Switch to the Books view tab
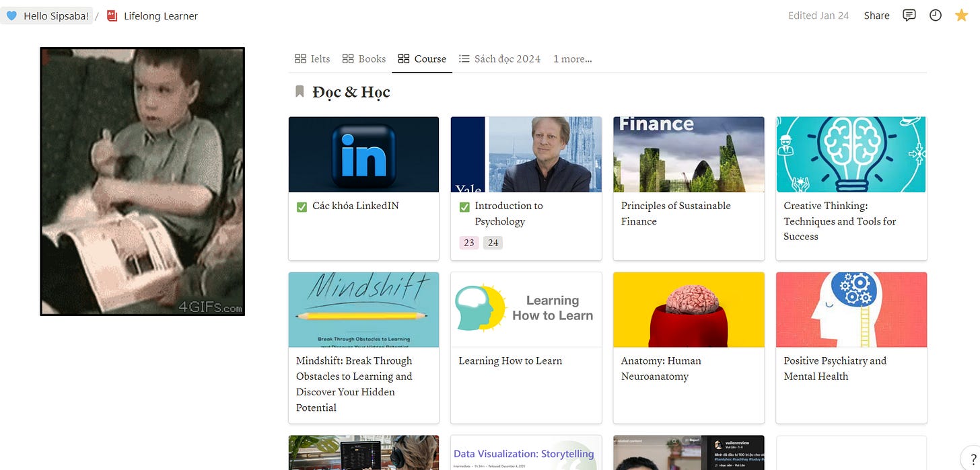 point(364,58)
